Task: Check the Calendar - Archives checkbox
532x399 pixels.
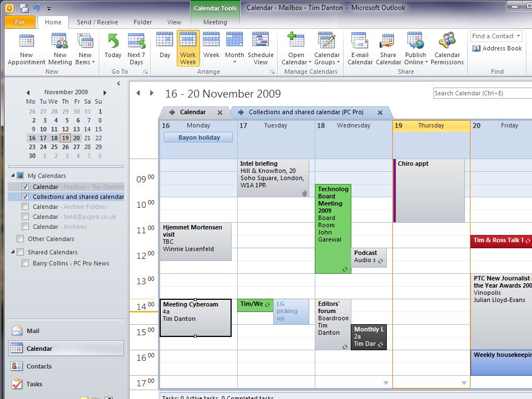Action: tap(25, 227)
